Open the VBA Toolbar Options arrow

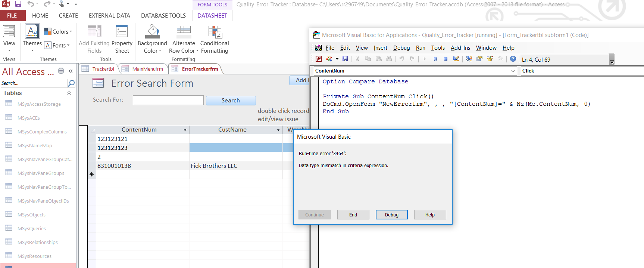(612, 59)
